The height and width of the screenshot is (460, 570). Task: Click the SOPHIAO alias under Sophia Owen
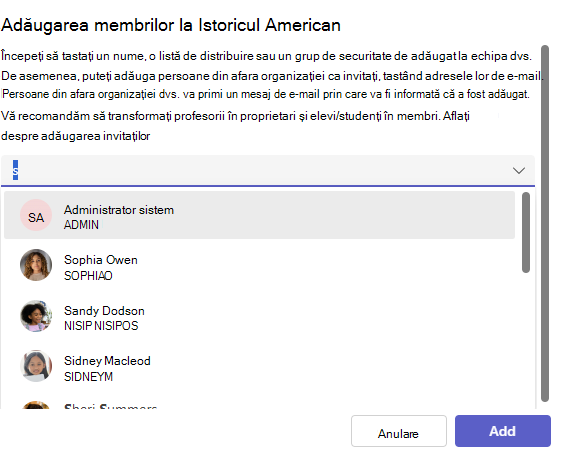tap(88, 276)
